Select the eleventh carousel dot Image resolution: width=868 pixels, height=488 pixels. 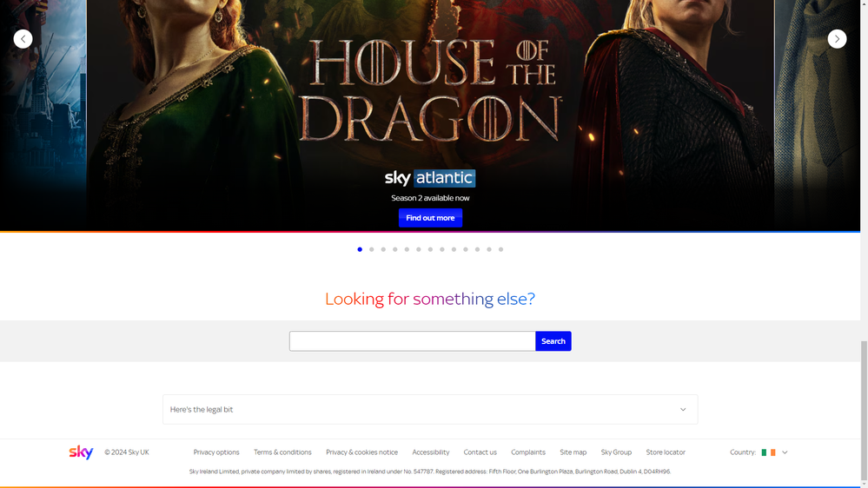(477, 249)
